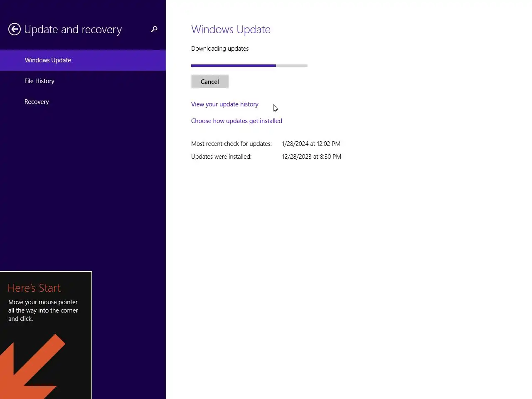
Task: Click the 'Updates were installed:' label
Action: pos(221,157)
